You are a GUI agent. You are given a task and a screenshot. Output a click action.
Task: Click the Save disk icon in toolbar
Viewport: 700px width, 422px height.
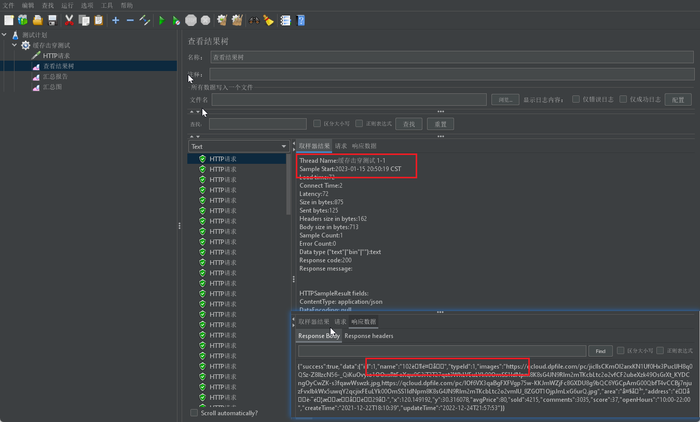pos(52,21)
